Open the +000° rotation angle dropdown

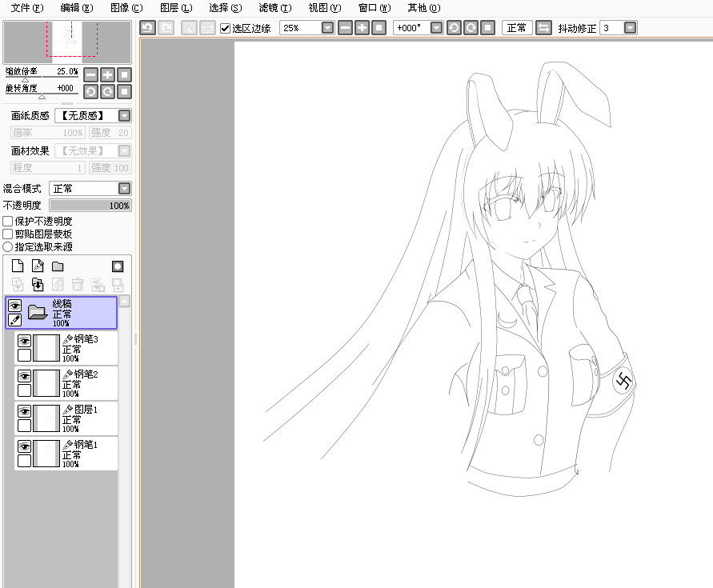(436, 28)
